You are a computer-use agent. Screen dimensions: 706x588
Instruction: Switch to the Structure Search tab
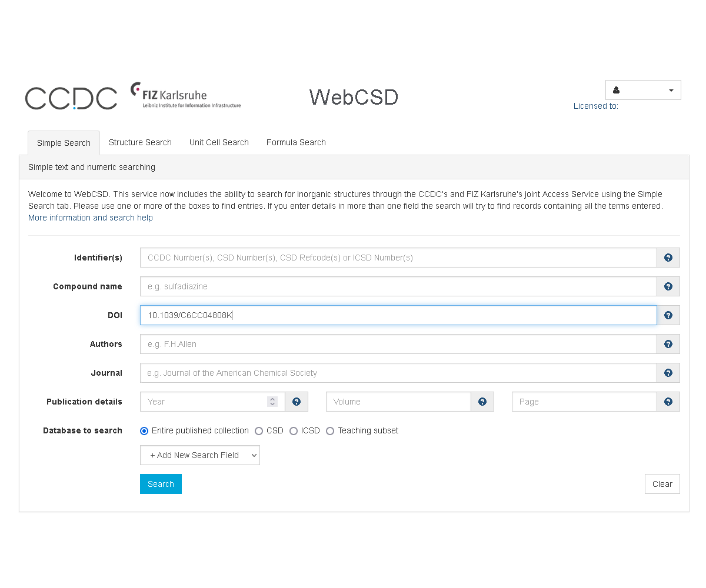point(140,142)
